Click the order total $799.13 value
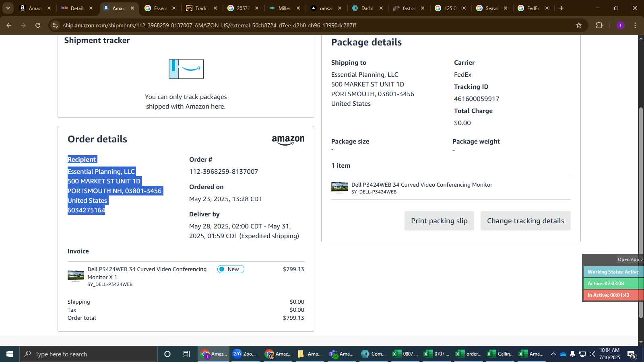The width and height of the screenshot is (644, 362). coord(293,318)
